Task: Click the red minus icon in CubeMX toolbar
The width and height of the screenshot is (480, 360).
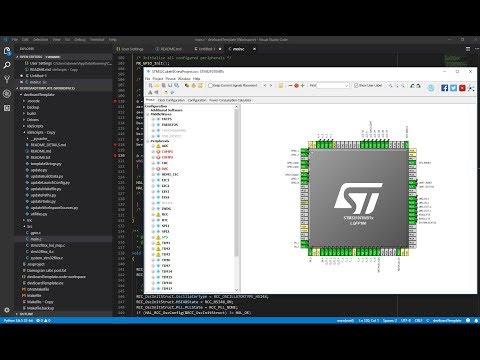Action: click(x=290, y=86)
